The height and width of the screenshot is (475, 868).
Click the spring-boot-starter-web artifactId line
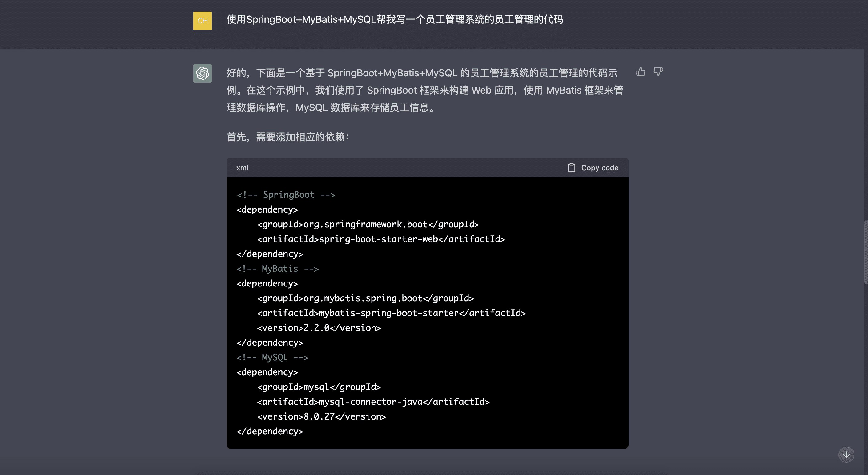coord(381,239)
